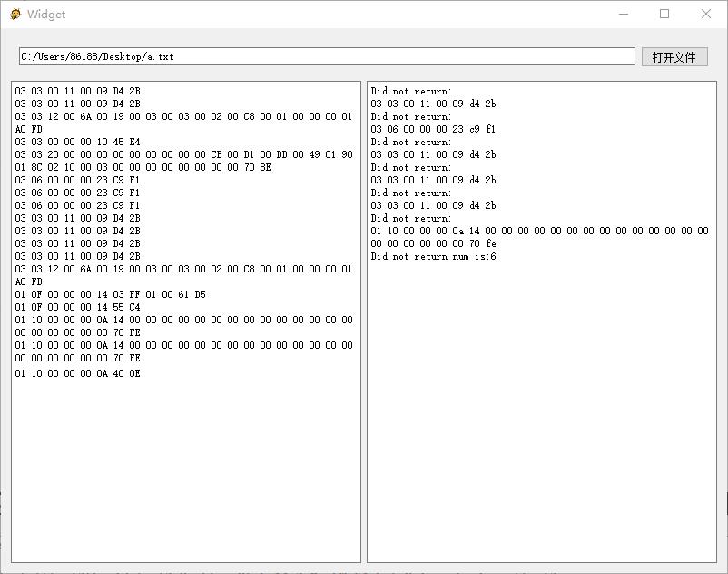Maximize the Widget window
Screen dimensions: 728x574
(664, 14)
